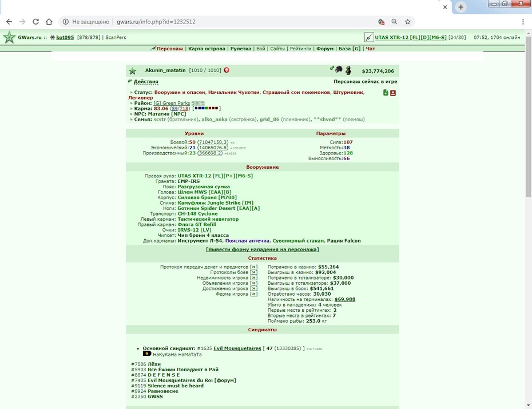Click the GWars green star logo
Viewport: 532px width, 409px height.
(x=9, y=37)
